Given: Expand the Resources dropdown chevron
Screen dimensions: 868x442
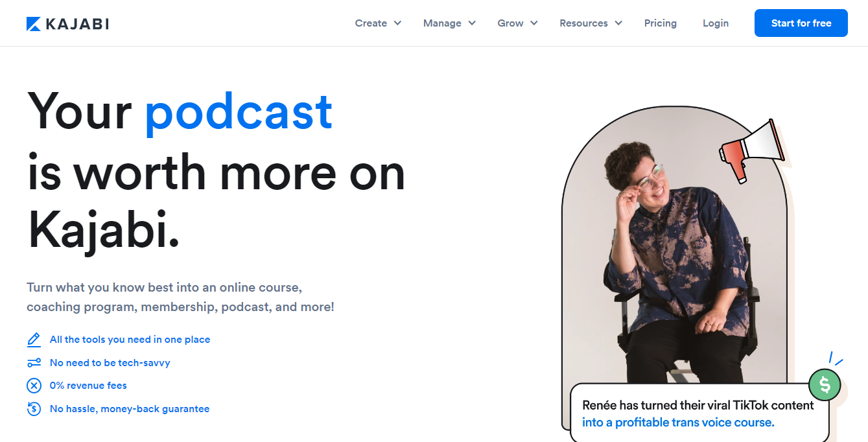Looking at the screenshot, I should tap(618, 23).
